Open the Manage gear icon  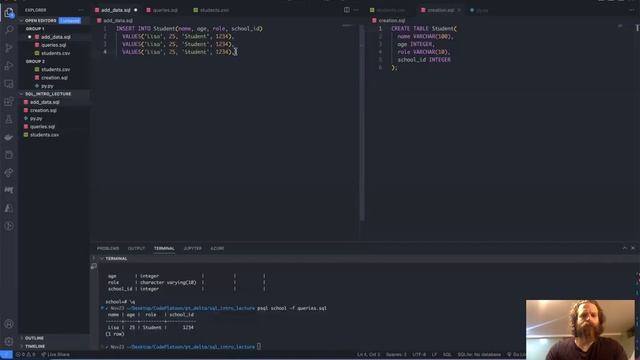coord(9,341)
